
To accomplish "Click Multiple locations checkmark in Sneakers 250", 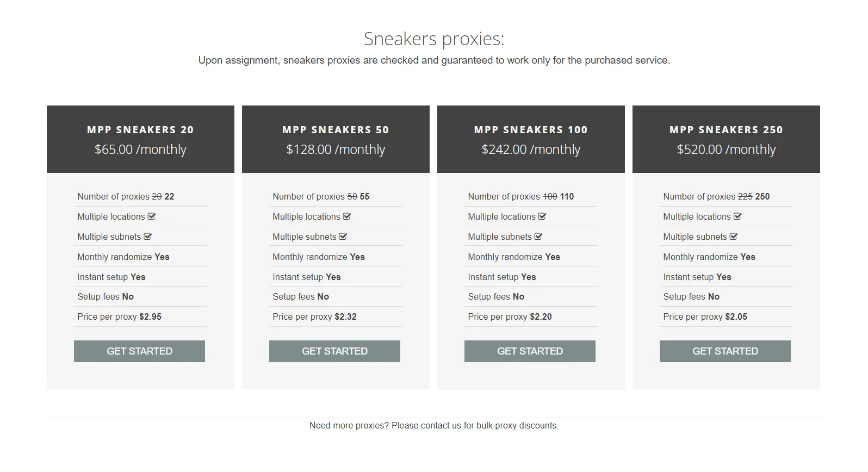I will coord(737,216).
